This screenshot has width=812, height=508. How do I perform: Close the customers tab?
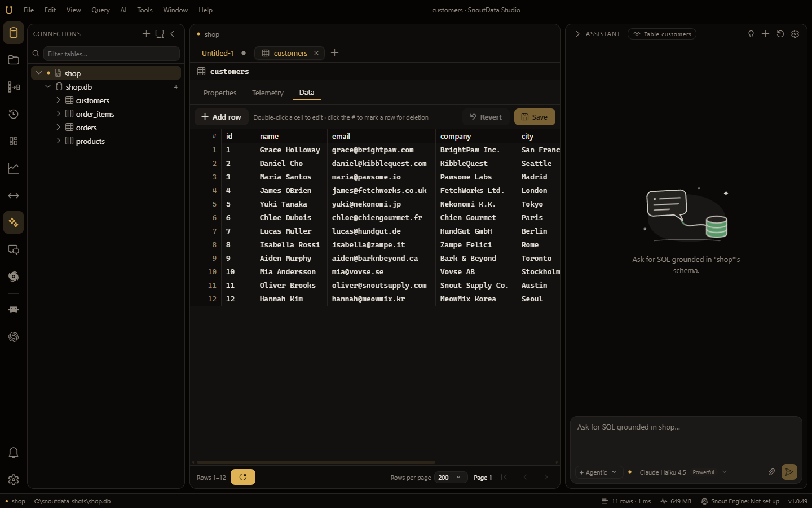point(316,53)
